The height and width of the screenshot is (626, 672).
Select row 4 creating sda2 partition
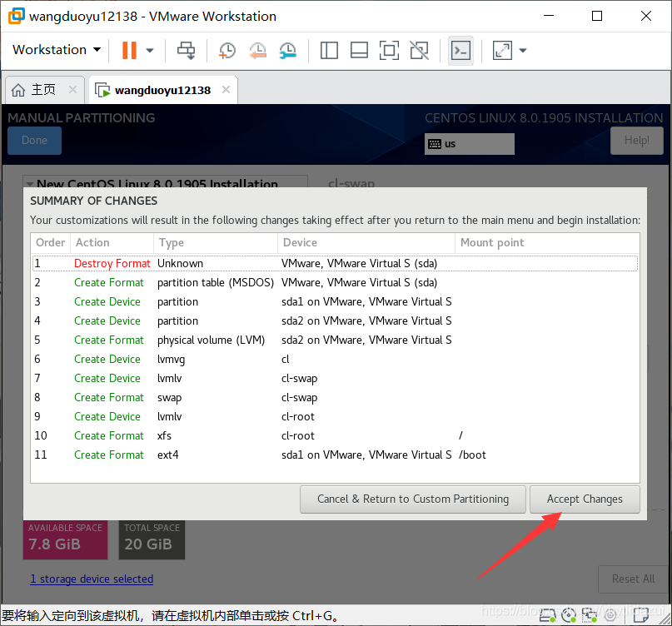(335, 321)
